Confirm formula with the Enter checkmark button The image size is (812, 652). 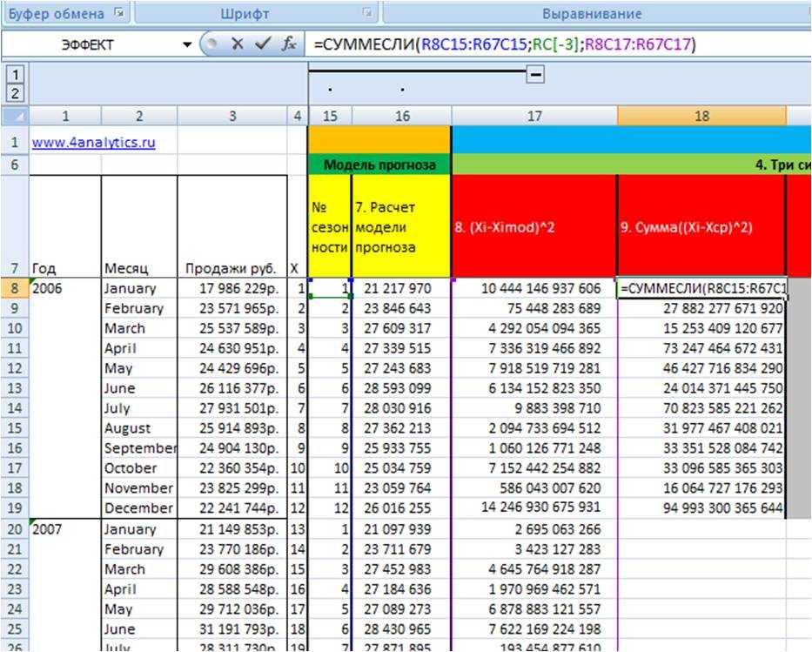(x=263, y=44)
